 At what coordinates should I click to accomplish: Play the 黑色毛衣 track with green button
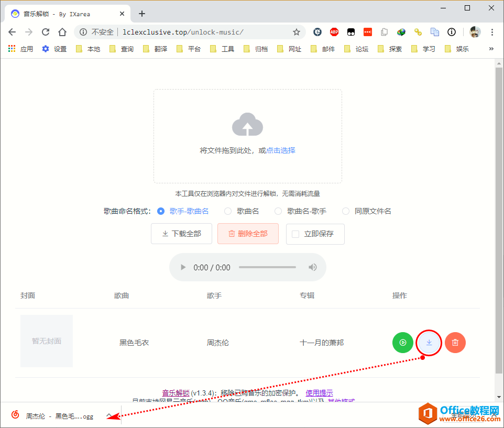(x=403, y=343)
